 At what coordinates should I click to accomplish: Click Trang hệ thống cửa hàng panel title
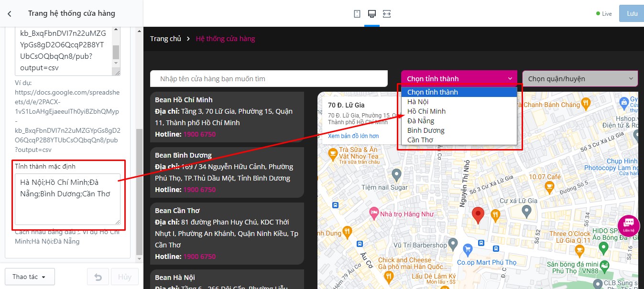(72, 13)
